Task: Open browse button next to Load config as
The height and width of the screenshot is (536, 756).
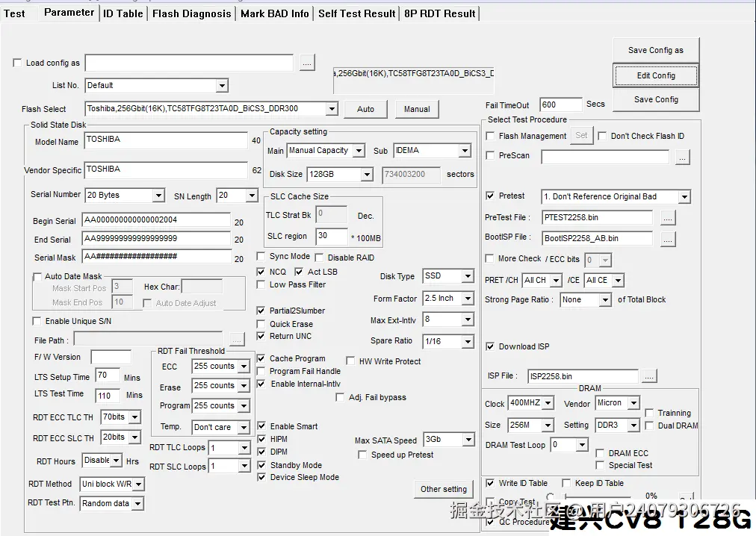Action: point(307,63)
